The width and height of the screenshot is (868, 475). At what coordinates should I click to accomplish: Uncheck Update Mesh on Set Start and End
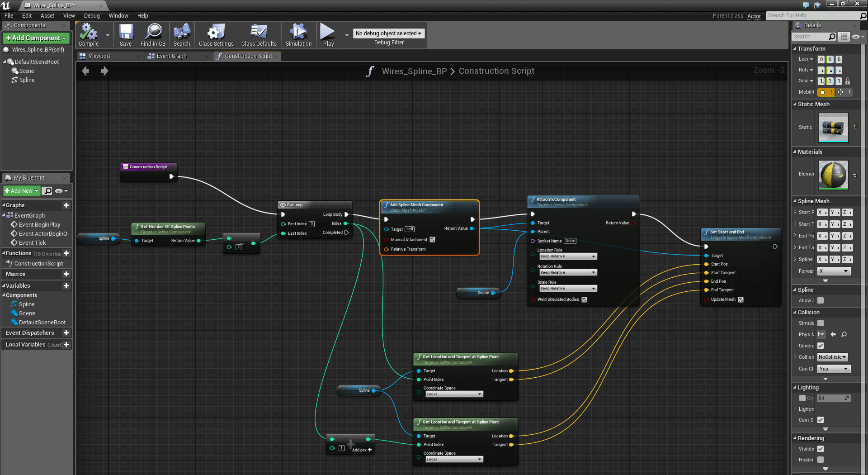coord(741,299)
